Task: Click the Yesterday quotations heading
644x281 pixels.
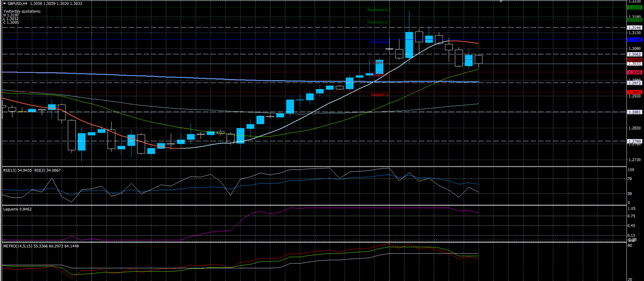Action: click(22, 11)
